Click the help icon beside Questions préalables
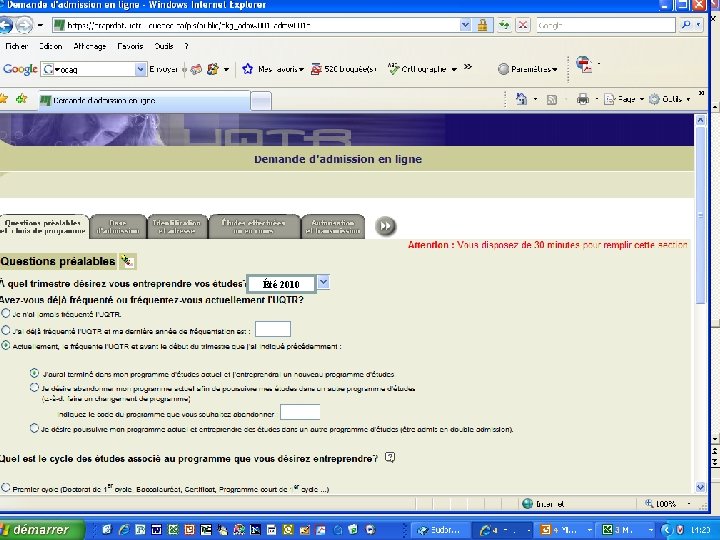 (127, 261)
